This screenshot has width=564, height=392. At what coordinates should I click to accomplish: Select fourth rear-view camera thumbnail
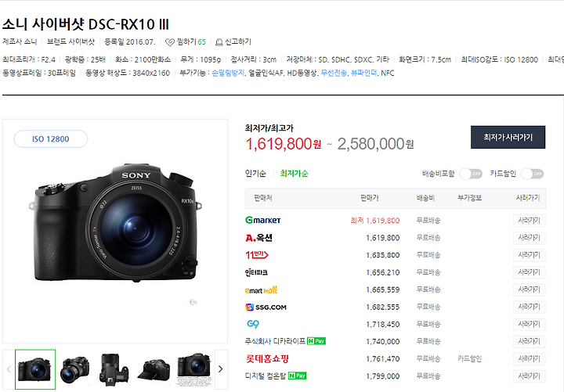(154, 369)
